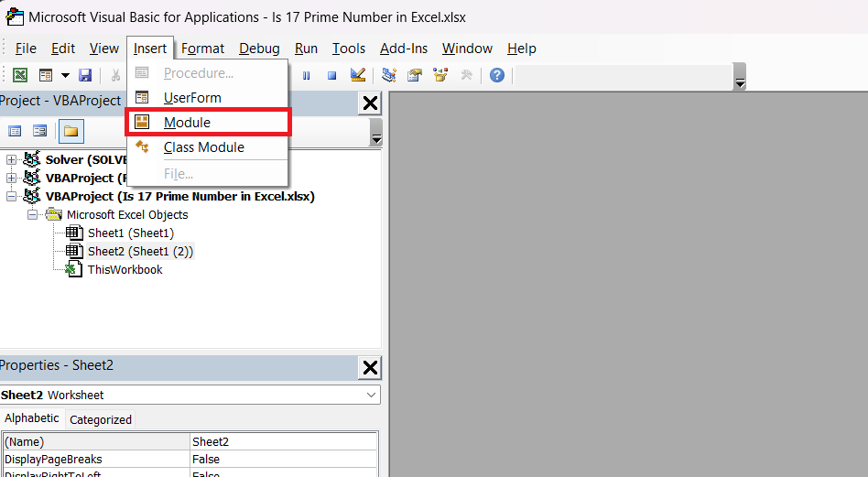Save the workbook with the floppy disk icon
Screen dimensions: 868x477
(x=85, y=75)
